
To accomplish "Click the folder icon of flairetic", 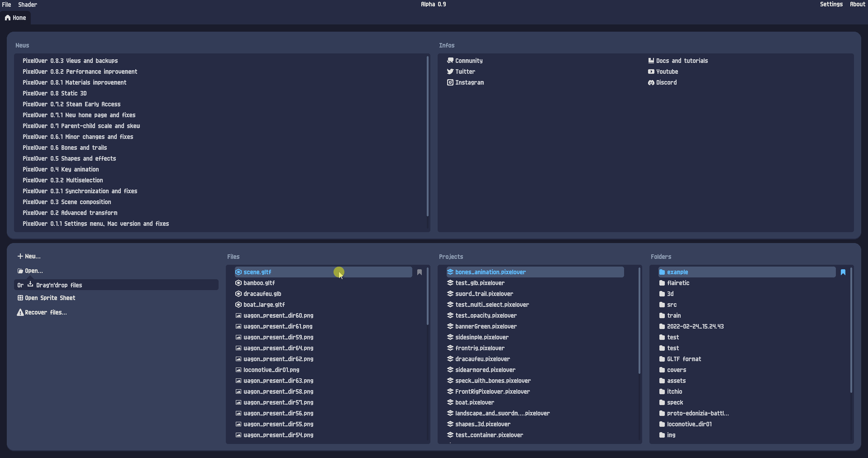I will (662, 283).
